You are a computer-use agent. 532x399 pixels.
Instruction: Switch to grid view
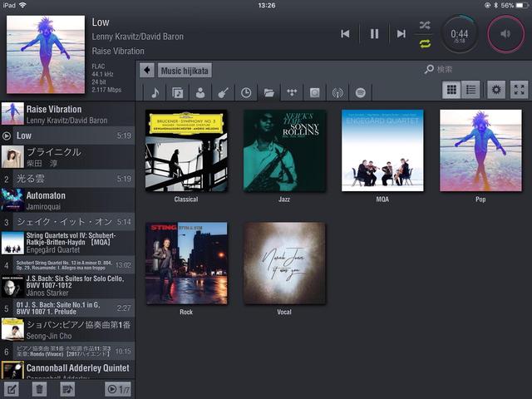[x=451, y=90]
